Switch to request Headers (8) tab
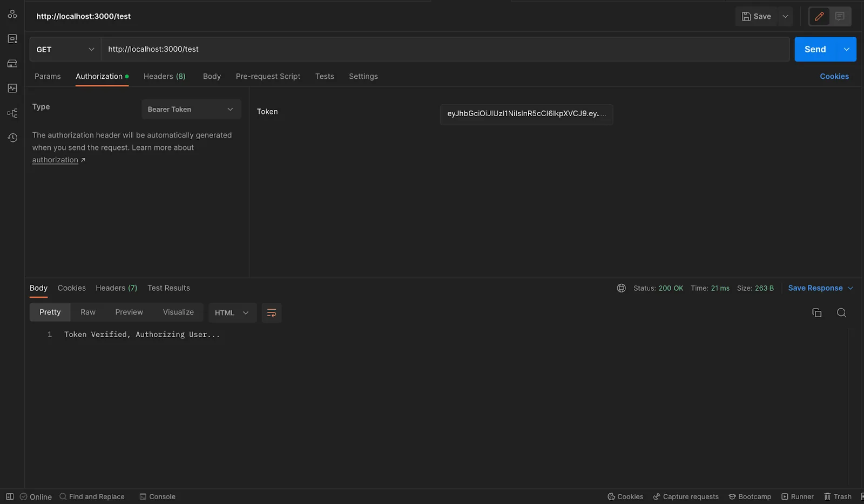Screen dimensions: 864x504 (x=165, y=77)
